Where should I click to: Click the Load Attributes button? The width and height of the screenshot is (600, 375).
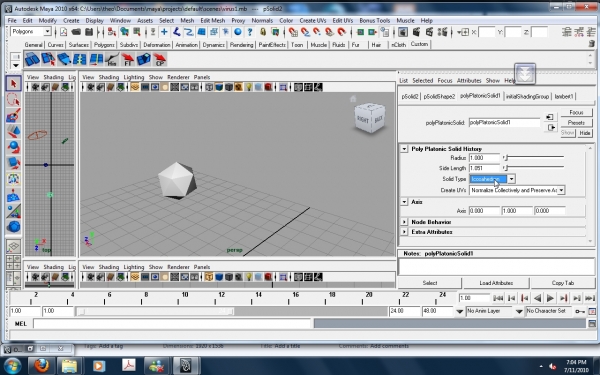click(496, 283)
